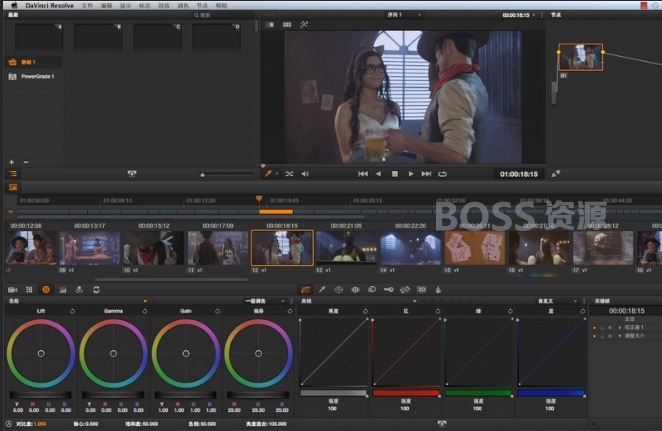Click the red curve intensity bar
Screen dimensions: 662x431
pos(406,393)
